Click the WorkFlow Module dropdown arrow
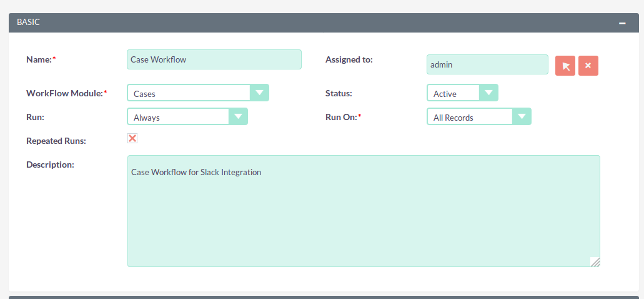 [x=259, y=93]
